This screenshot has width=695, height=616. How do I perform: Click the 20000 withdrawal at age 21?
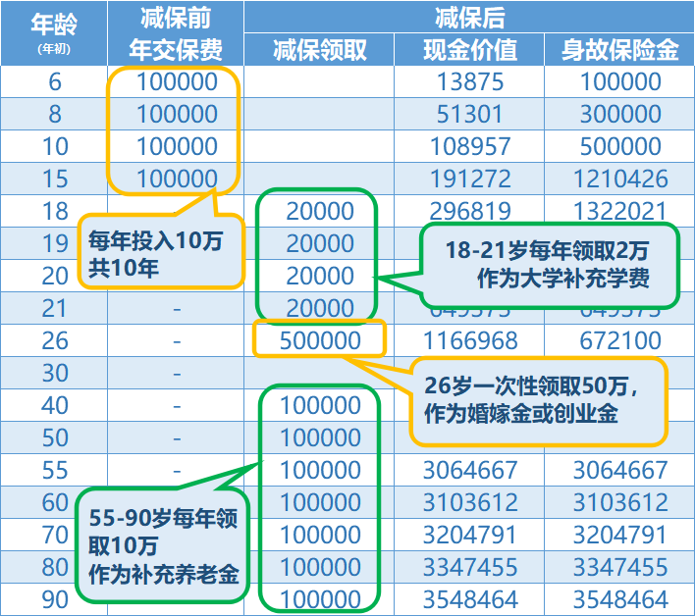point(320,308)
